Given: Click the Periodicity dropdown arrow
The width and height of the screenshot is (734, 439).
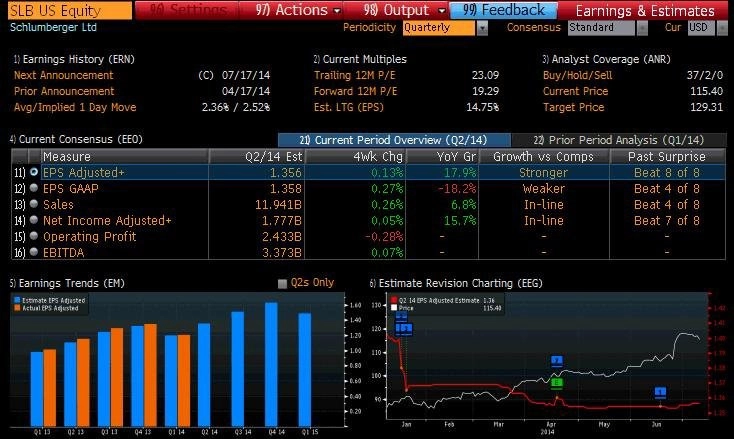Looking at the screenshot, I should 482,28.
